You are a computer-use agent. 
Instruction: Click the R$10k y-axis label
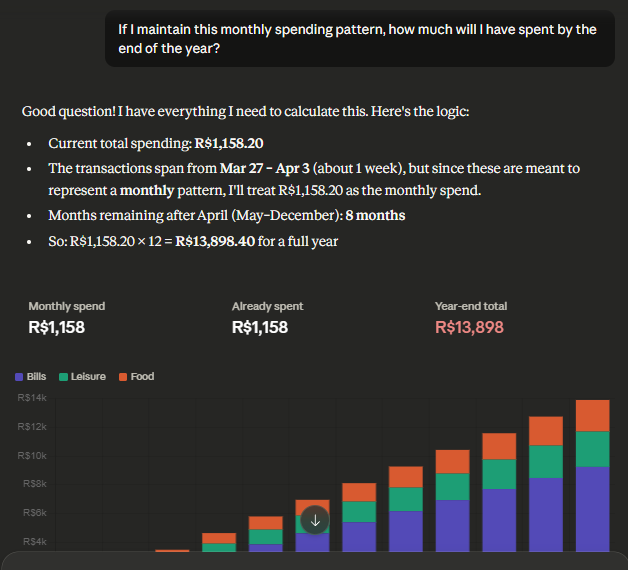tap(33, 456)
